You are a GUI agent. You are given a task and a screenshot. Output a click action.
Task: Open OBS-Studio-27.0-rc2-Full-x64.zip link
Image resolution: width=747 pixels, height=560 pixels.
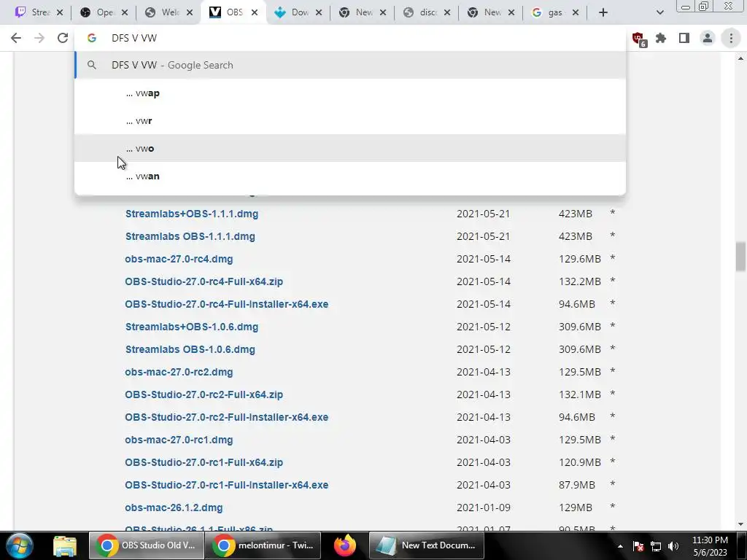(204, 394)
